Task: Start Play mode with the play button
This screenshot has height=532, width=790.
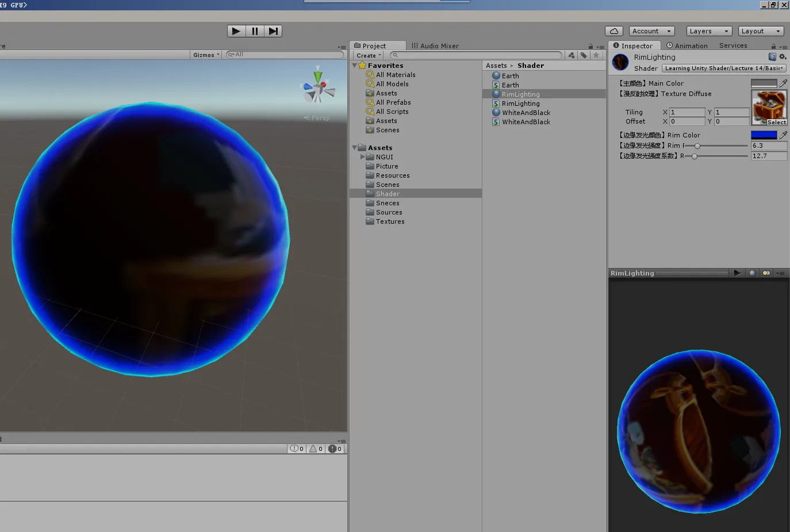Action: (x=236, y=31)
